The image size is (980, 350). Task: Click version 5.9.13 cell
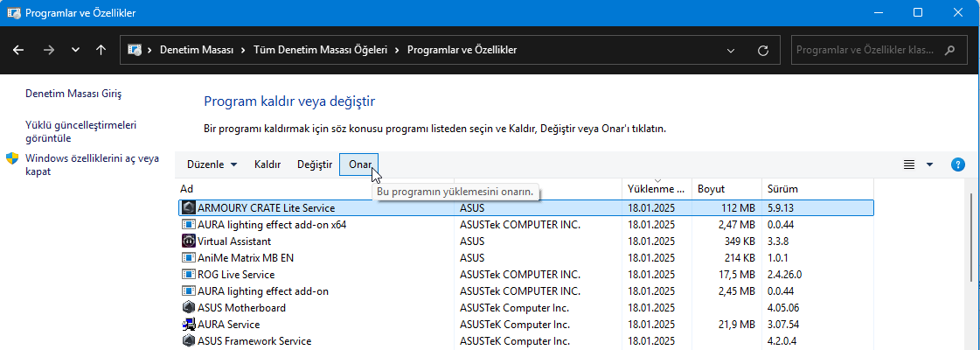[x=782, y=208]
